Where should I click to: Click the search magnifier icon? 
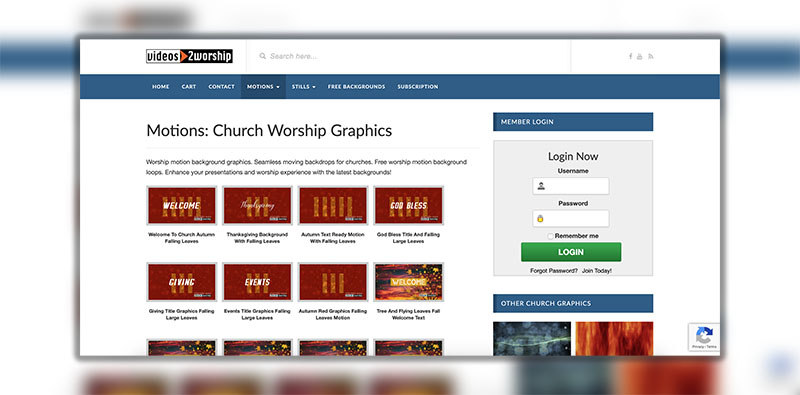[x=262, y=56]
